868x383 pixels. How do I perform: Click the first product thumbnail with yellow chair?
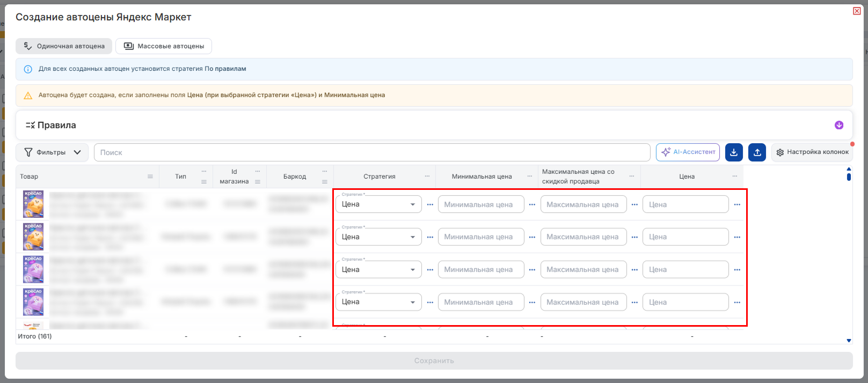[x=33, y=204]
